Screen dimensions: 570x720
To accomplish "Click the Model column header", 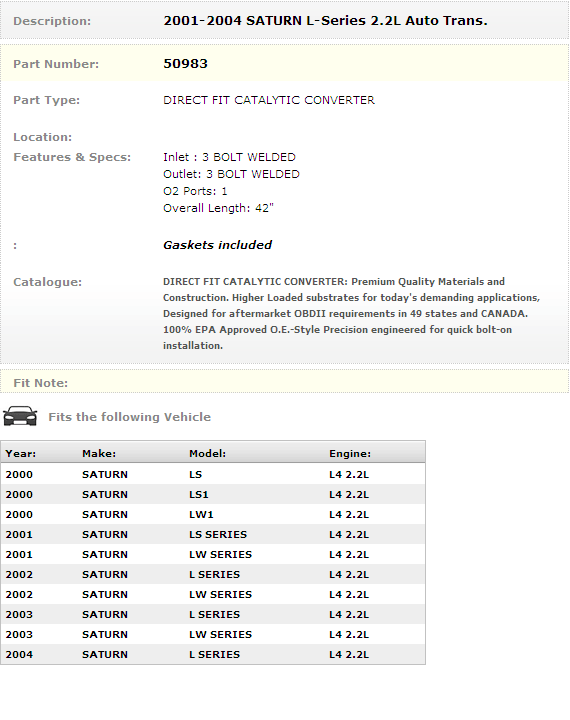I will [208, 454].
